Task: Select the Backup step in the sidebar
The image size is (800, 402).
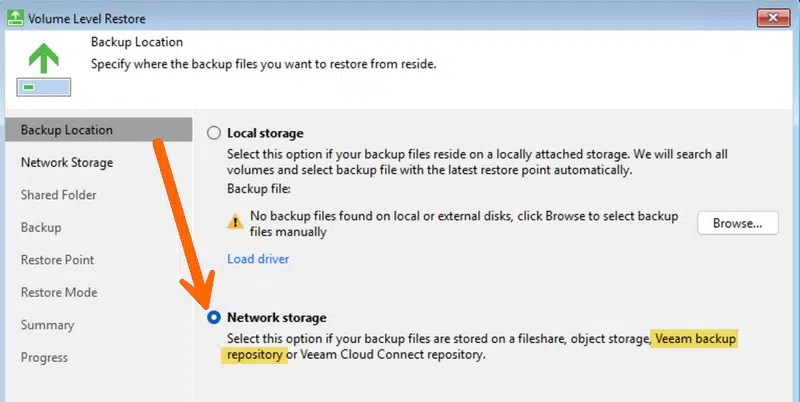Action: pyautogui.click(x=42, y=227)
